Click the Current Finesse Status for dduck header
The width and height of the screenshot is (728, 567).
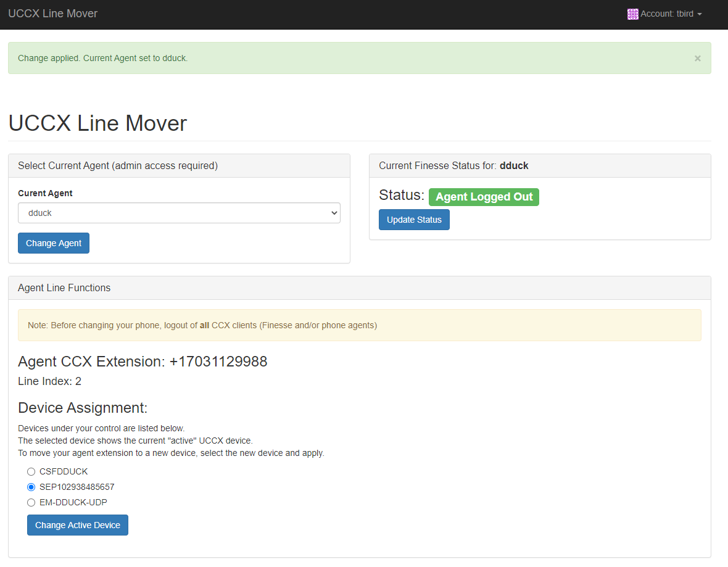(x=540, y=166)
